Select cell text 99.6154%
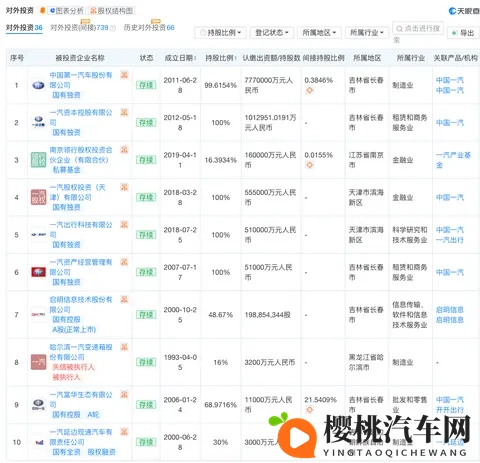This screenshot has height=463, width=480. click(x=220, y=85)
